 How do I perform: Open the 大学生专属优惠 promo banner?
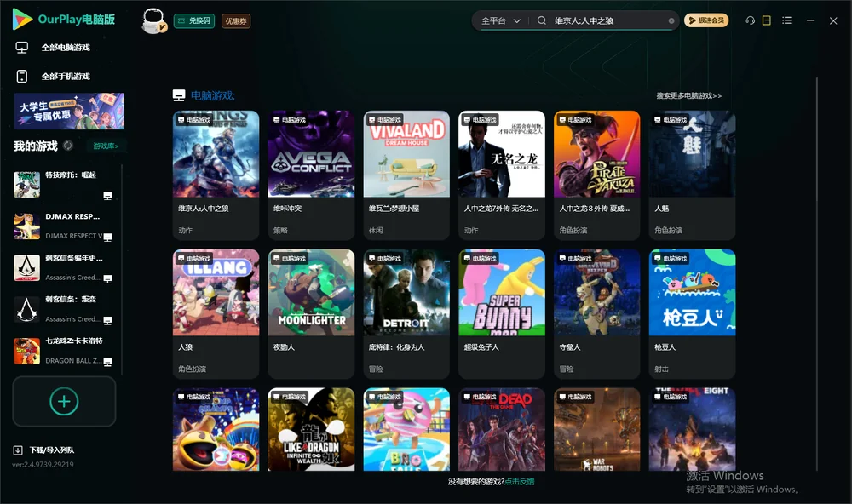click(x=69, y=111)
